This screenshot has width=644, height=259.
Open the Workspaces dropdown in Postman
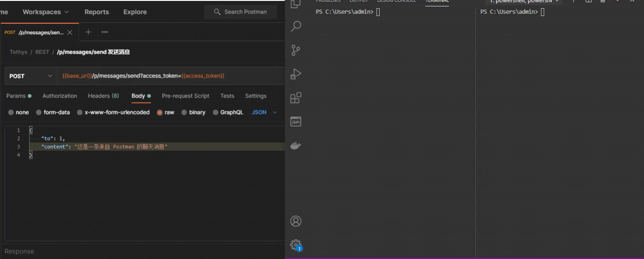point(46,12)
